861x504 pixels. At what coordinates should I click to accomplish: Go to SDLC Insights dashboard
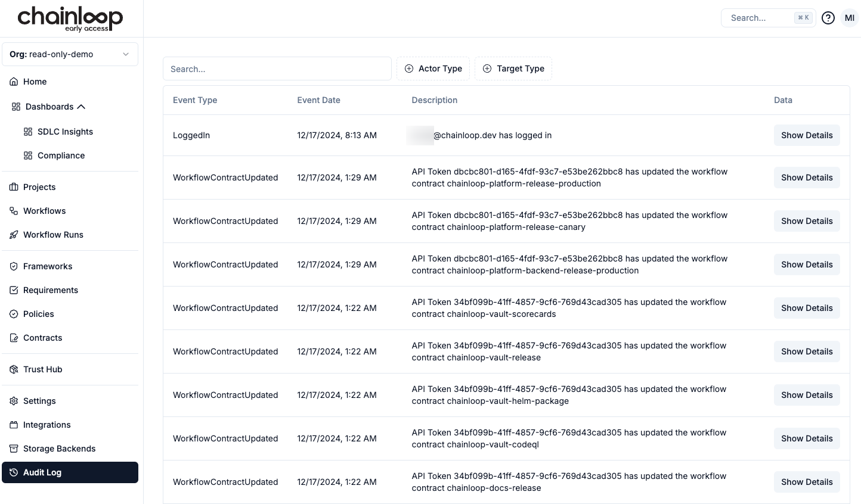(65, 132)
